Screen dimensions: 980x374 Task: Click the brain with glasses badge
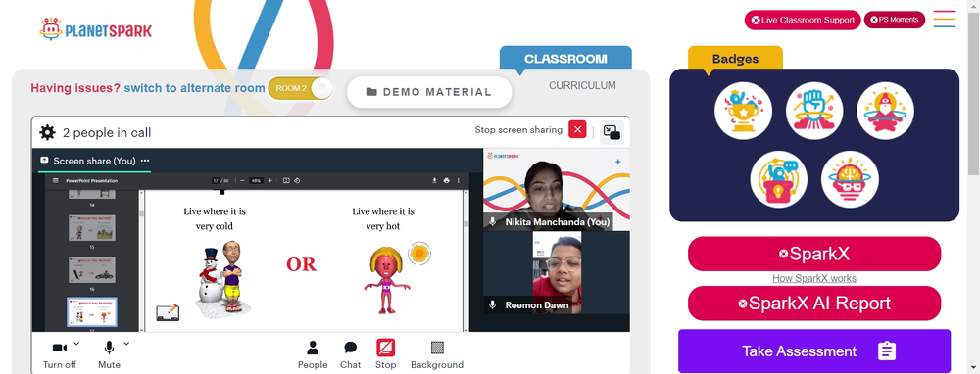click(x=850, y=179)
